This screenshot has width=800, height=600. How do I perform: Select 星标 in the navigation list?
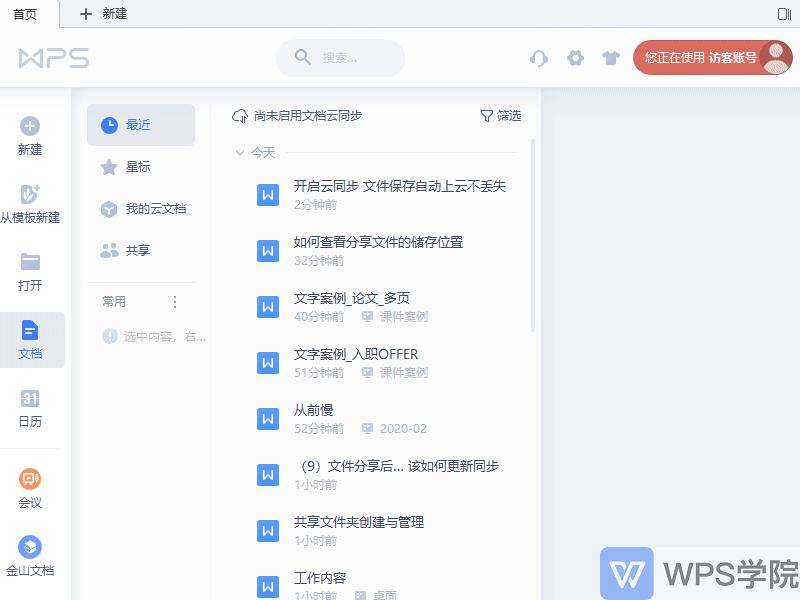(139, 167)
